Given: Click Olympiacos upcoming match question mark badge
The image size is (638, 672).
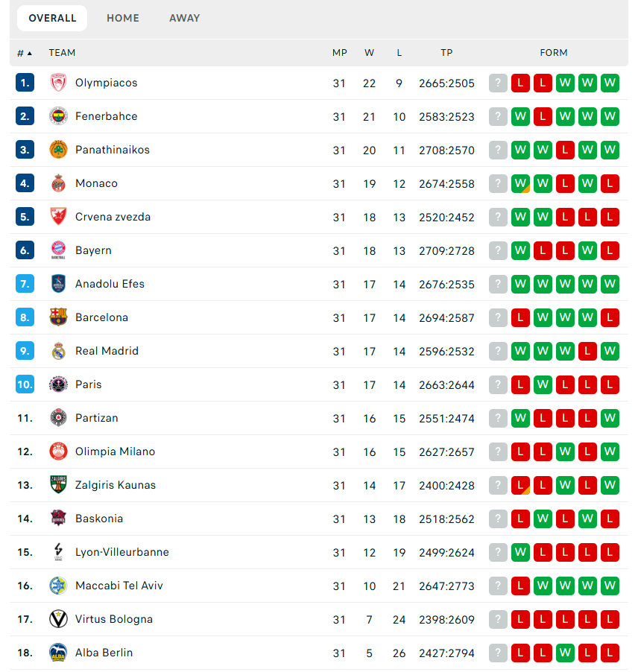Looking at the screenshot, I should pos(498,83).
